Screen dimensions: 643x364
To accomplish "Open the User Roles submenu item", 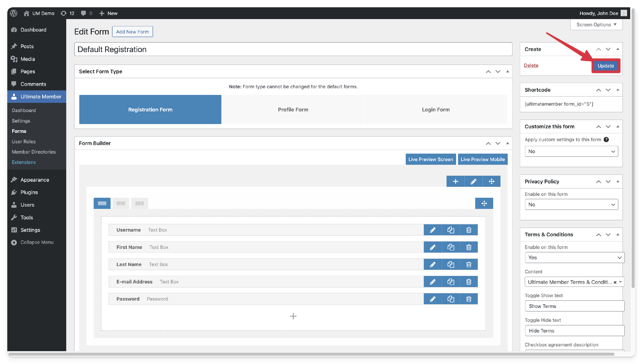I will (x=24, y=141).
